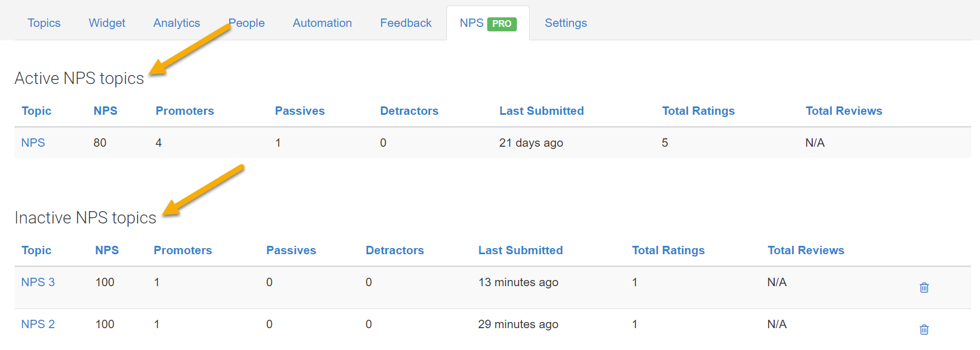Image resolution: width=980 pixels, height=350 pixels.
Task: Click the green PRO badge
Action: coord(501,24)
